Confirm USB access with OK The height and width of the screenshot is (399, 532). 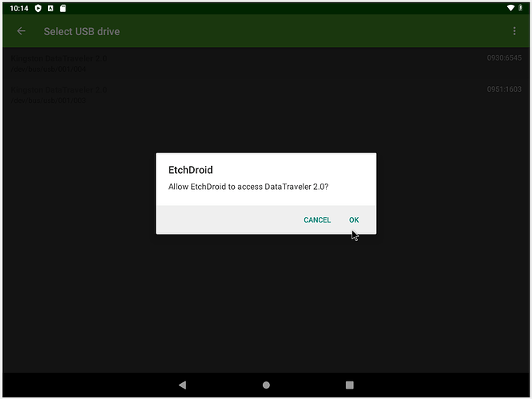[x=354, y=219]
